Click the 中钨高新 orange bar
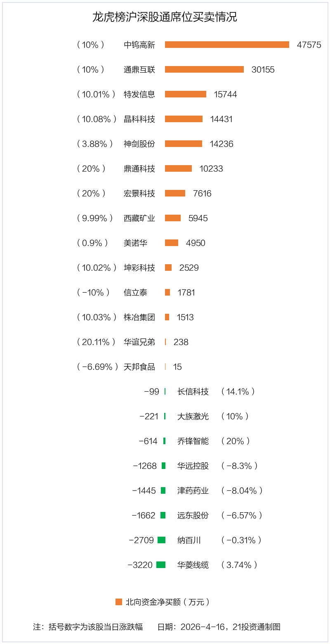The width and height of the screenshot is (330, 644). click(227, 45)
